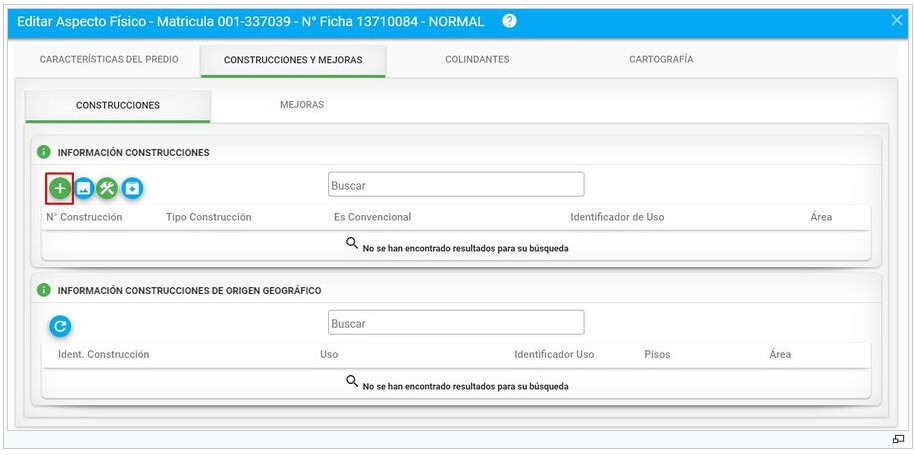The image size is (915, 455).
Task: Sort by N° Construcción column header
Action: [x=84, y=217]
